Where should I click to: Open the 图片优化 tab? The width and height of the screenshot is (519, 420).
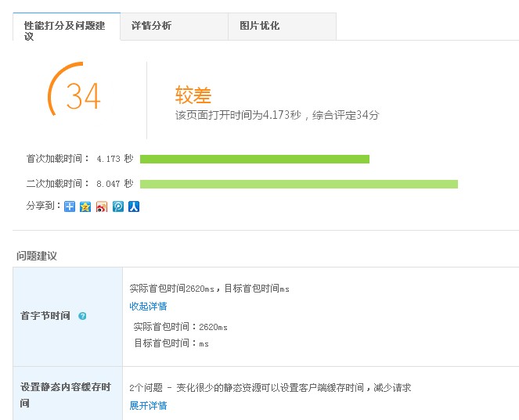click(259, 26)
